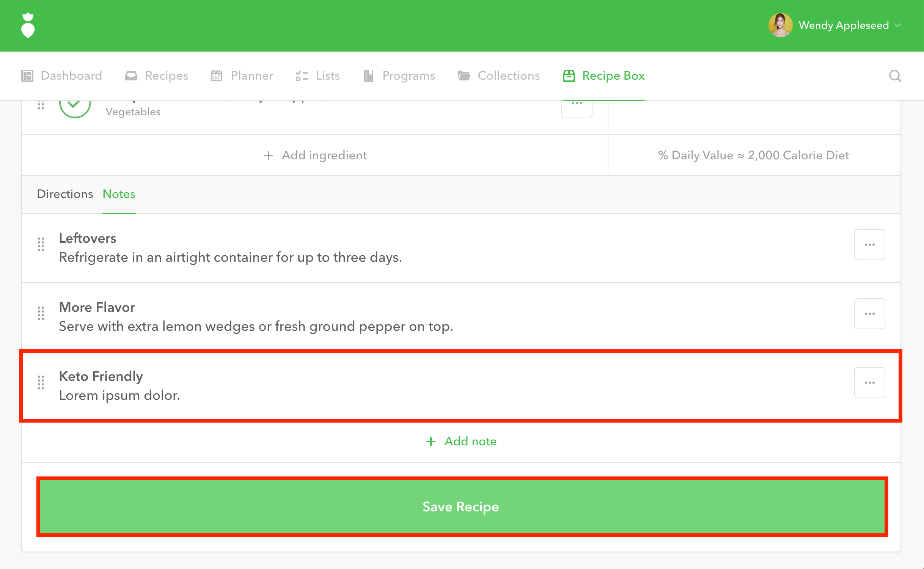
Task: Click the Dashboard nav icon
Action: pyautogui.click(x=27, y=76)
